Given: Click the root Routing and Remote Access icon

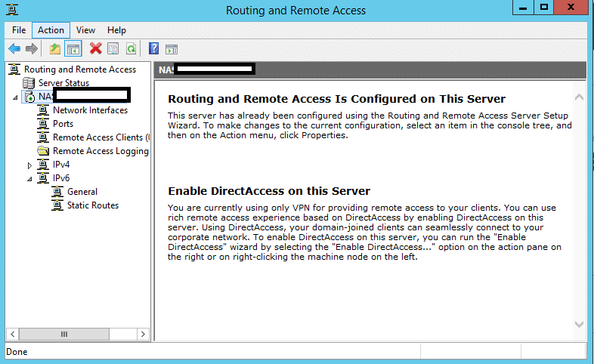Looking at the screenshot, I should [14, 69].
